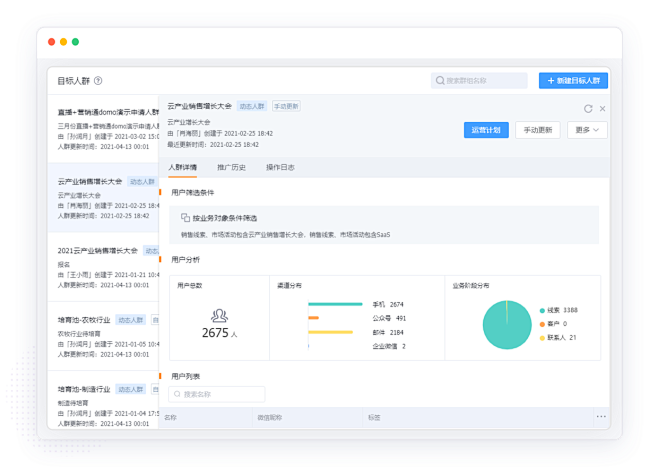The image size is (658, 467).
Task: Click the 手动更新 button
Action: [537, 130]
